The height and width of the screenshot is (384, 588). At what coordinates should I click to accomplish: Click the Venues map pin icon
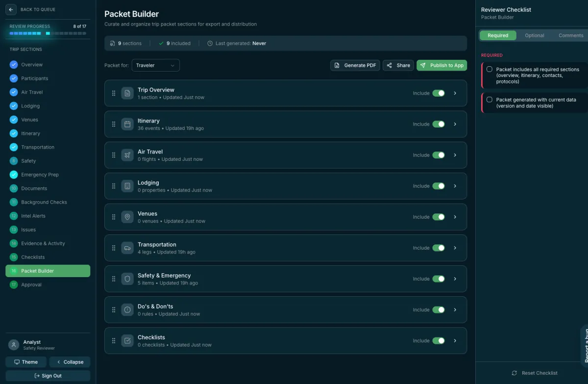tap(127, 217)
